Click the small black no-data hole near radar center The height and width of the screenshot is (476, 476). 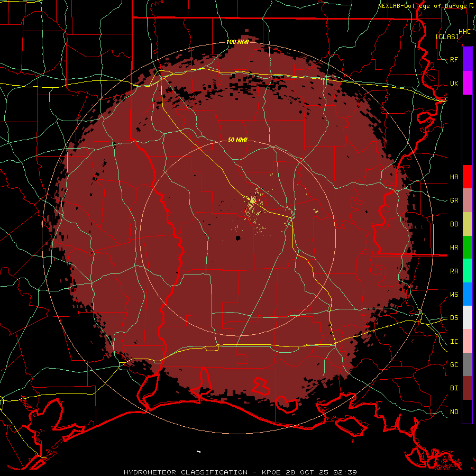pyautogui.click(x=239, y=238)
